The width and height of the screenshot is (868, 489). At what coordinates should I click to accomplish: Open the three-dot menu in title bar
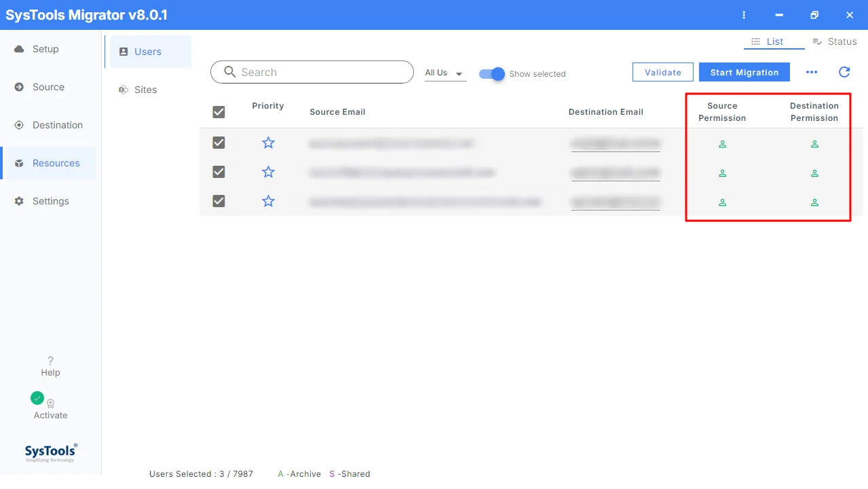click(744, 15)
